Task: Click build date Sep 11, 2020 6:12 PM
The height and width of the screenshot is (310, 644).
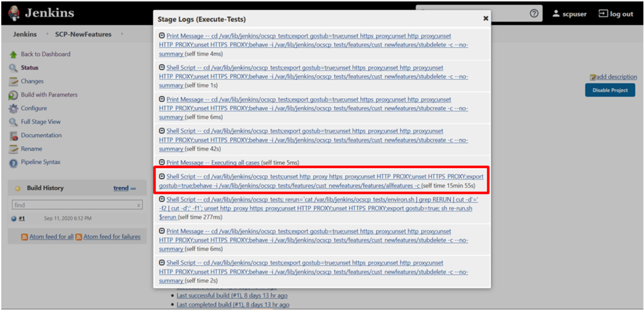Action: coord(68,218)
